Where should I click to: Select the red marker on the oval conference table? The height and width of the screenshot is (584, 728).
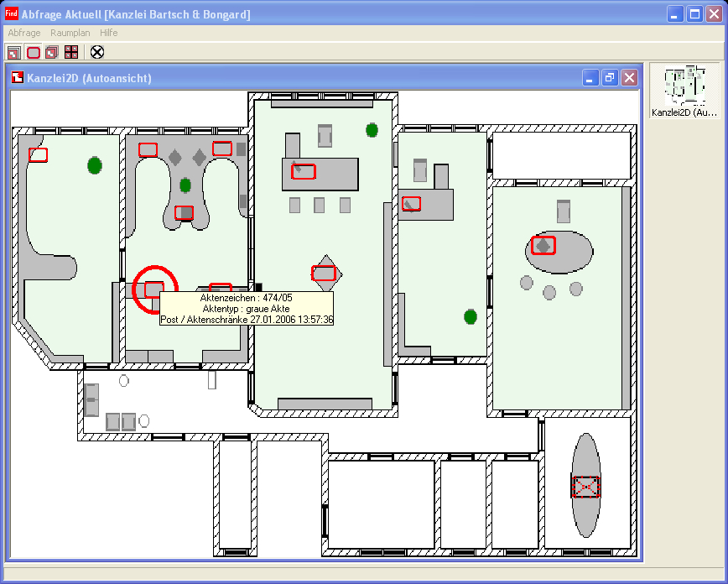point(543,245)
